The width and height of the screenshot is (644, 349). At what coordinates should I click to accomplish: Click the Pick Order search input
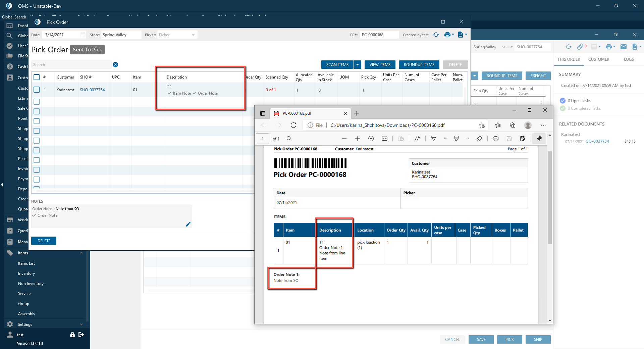point(71,65)
